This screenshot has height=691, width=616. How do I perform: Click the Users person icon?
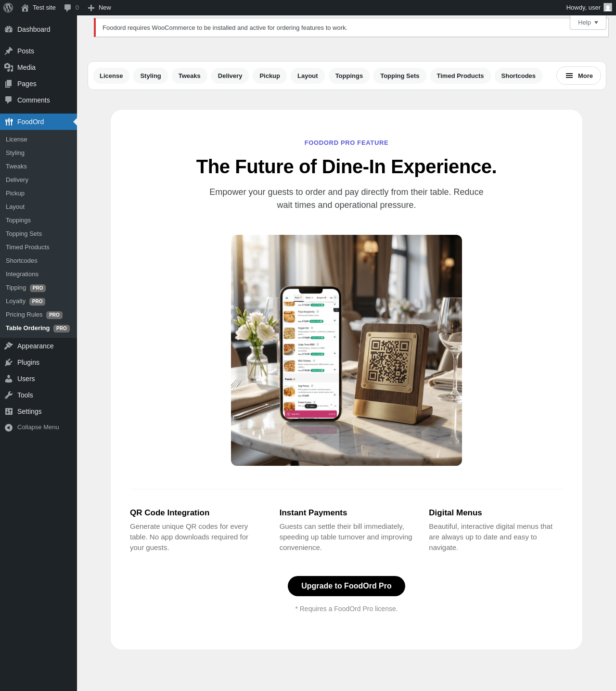pyautogui.click(x=9, y=379)
